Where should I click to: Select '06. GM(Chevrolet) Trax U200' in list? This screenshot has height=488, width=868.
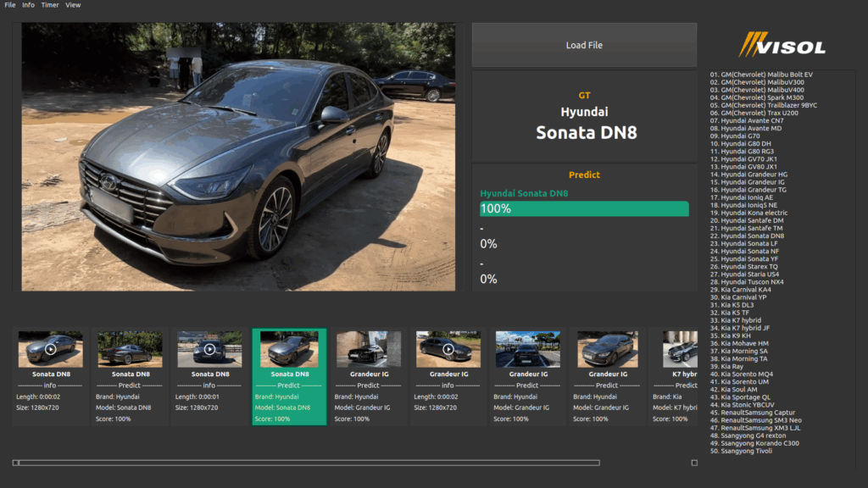754,114
